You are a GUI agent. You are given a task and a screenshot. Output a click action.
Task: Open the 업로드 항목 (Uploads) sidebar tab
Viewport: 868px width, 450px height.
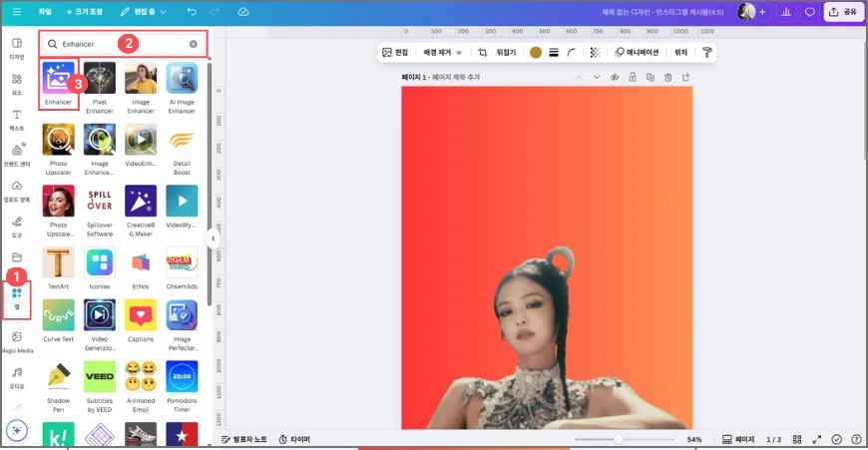point(17,191)
